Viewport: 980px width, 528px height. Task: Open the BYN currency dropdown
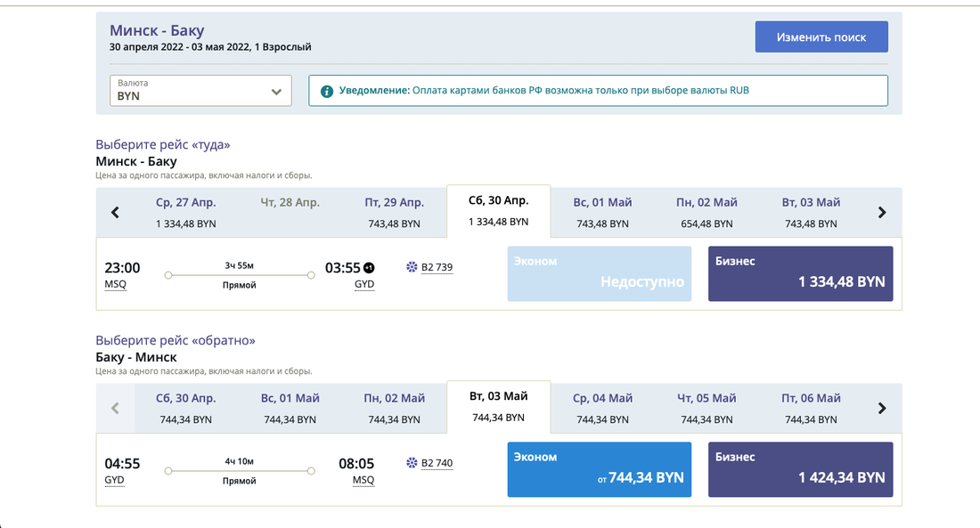(x=200, y=91)
